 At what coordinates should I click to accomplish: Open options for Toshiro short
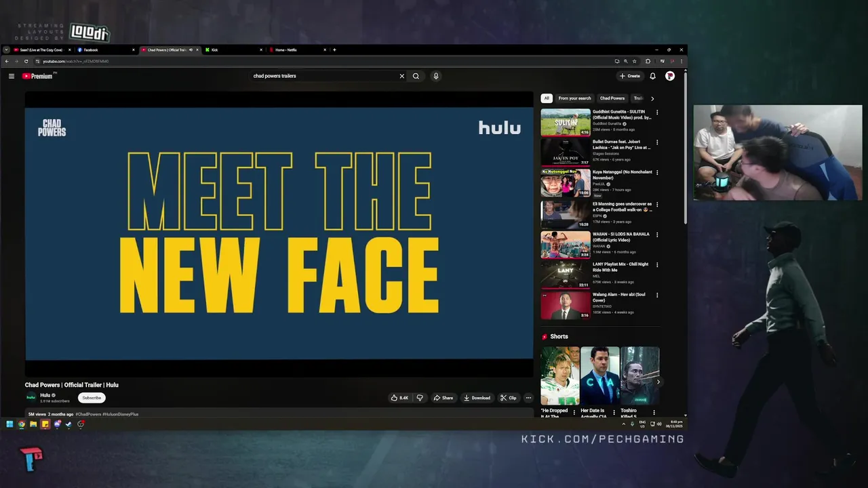pos(654,412)
